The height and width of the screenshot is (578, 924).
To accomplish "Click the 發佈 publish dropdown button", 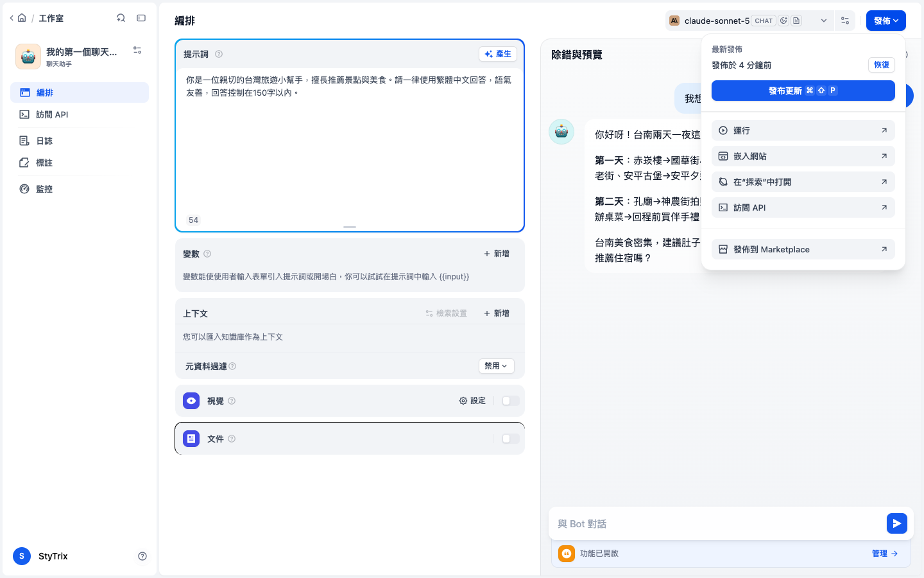I will pyautogui.click(x=886, y=21).
